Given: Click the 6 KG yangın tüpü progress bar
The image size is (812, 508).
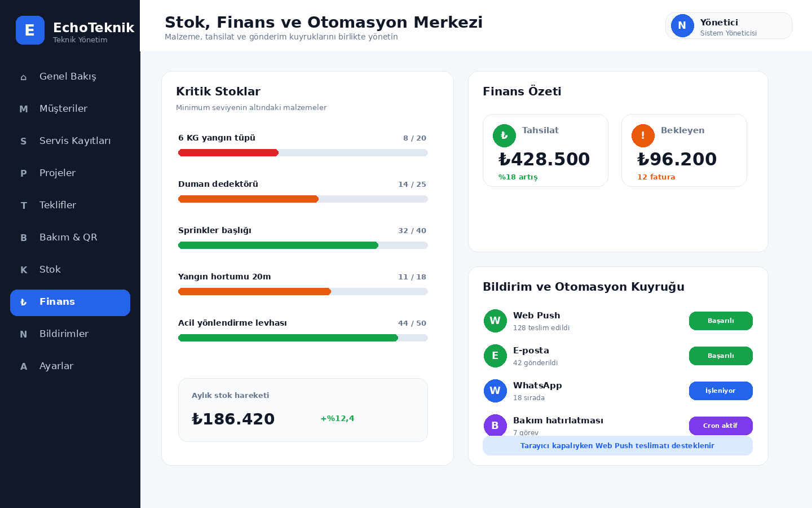Looking at the screenshot, I should pos(303,152).
